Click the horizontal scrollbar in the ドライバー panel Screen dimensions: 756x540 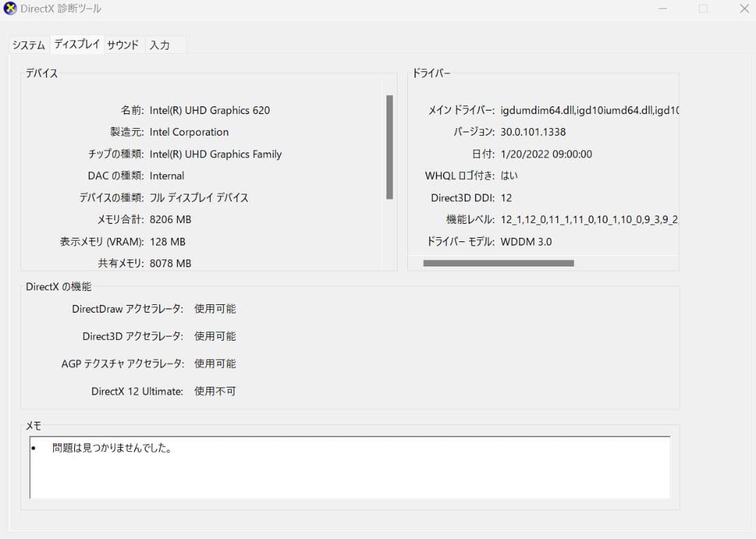498,263
